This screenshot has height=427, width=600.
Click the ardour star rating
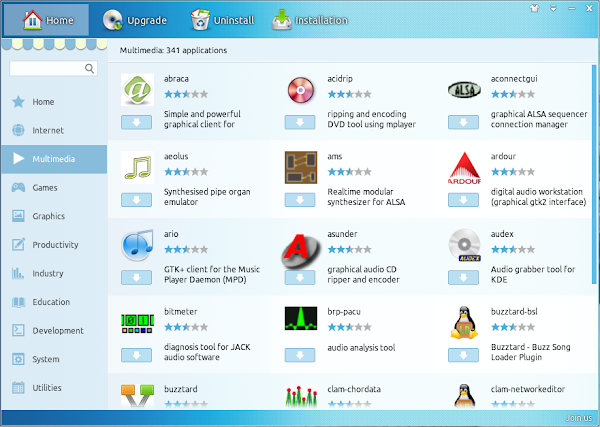513,172
